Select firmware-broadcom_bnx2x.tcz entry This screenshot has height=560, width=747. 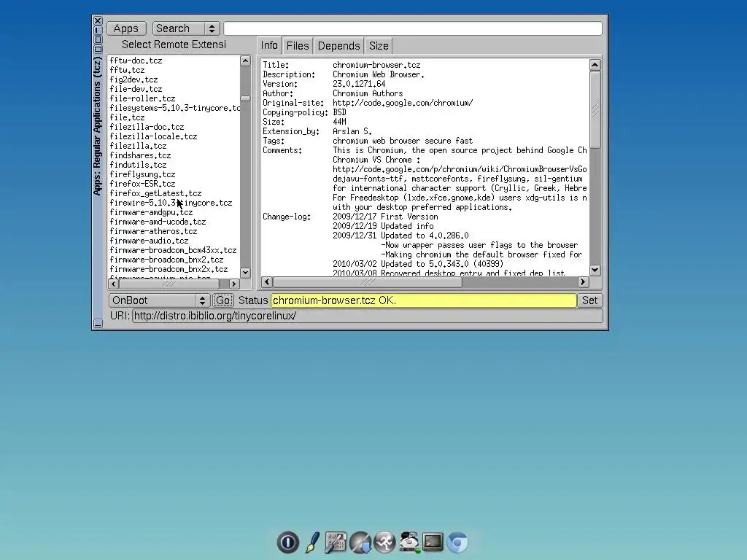pos(169,270)
